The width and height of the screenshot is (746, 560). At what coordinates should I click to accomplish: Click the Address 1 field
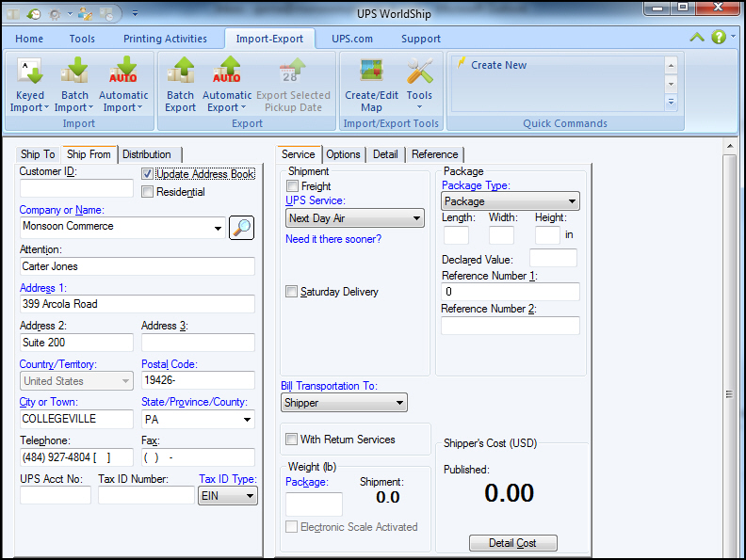137,304
